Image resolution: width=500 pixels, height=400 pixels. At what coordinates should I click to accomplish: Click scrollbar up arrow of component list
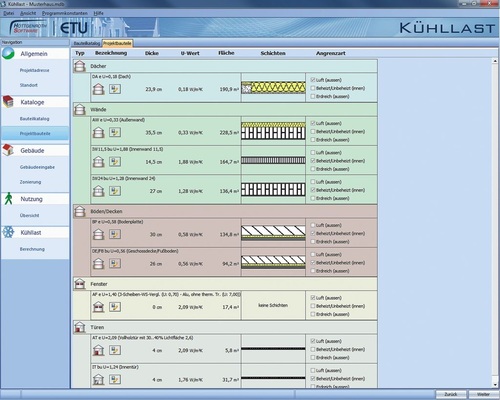click(x=495, y=61)
